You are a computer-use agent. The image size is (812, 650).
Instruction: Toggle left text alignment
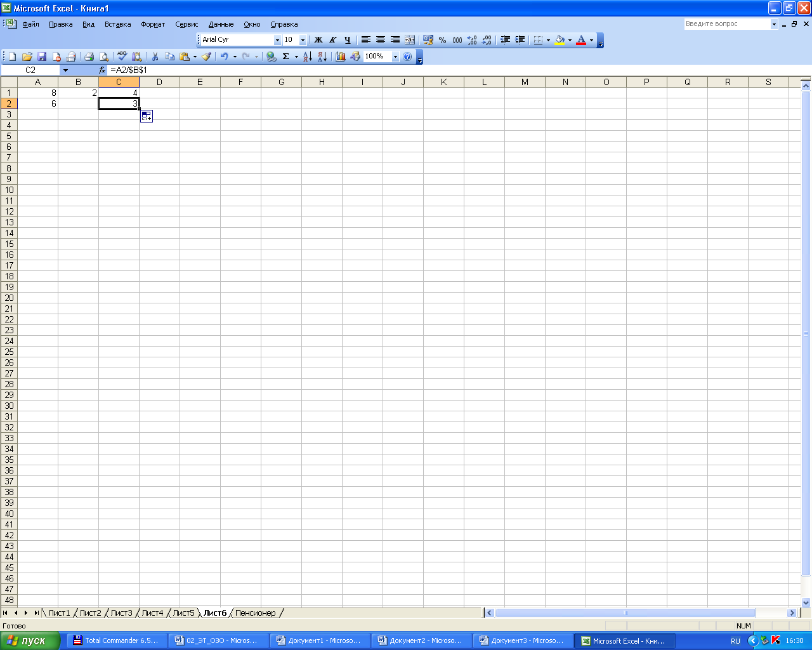pyautogui.click(x=366, y=40)
